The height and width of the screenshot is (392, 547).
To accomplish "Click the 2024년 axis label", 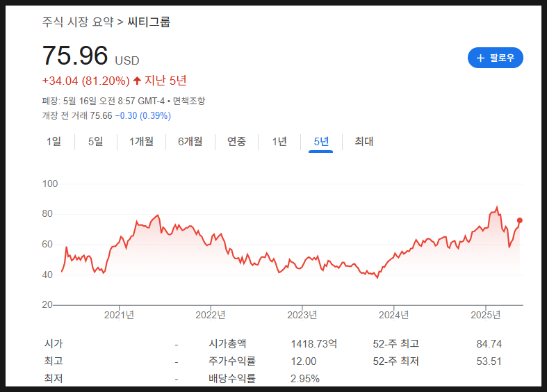I will (393, 316).
